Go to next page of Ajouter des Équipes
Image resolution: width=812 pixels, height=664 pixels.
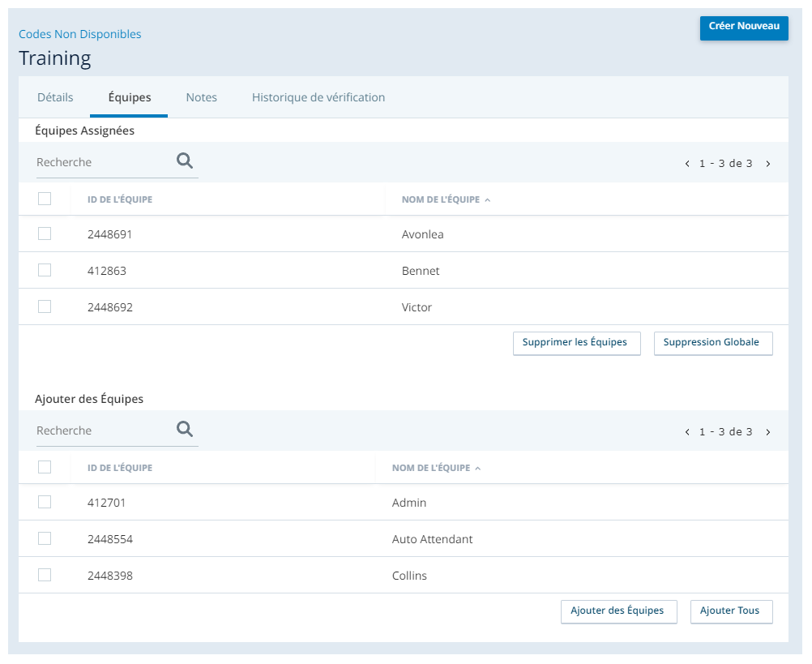768,432
